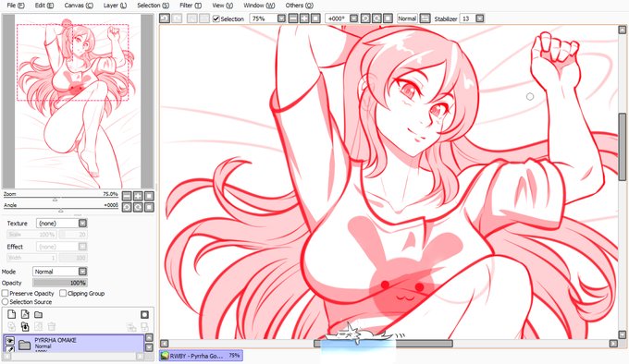
Task: Click the Normal view mode button
Action: pos(407,18)
